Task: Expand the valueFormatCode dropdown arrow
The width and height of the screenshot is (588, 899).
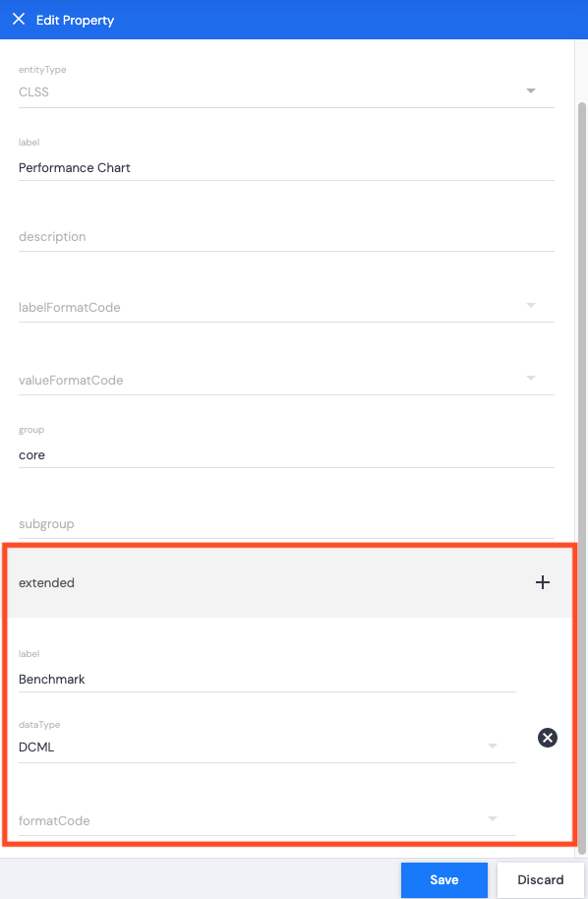Action: 531,378
